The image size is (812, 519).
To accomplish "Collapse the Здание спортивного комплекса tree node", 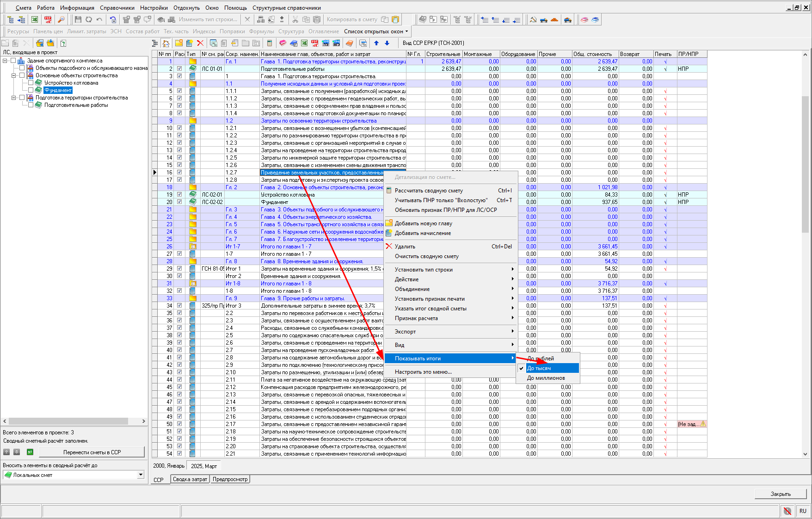I will coord(5,61).
